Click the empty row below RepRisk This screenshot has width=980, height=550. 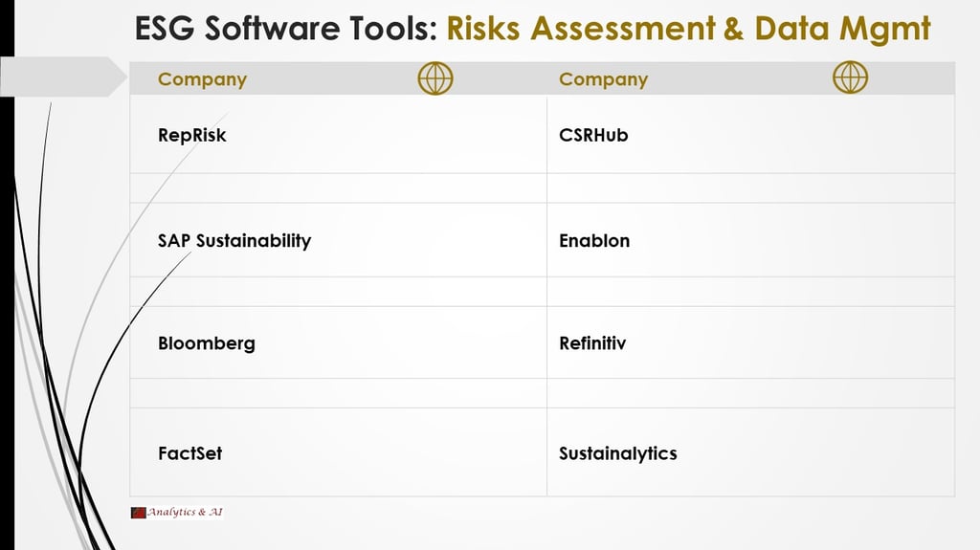click(x=338, y=188)
